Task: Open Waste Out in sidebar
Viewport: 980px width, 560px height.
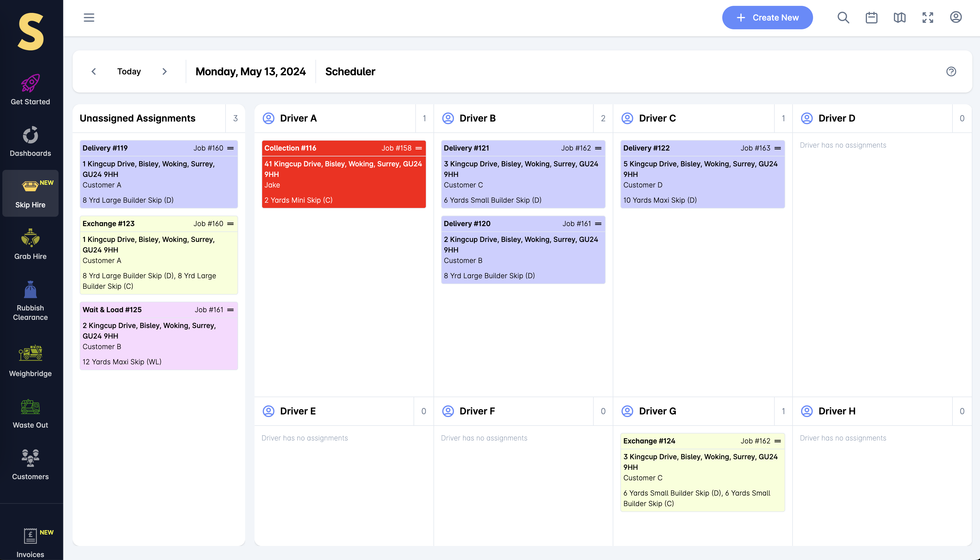Action: pyautogui.click(x=30, y=414)
